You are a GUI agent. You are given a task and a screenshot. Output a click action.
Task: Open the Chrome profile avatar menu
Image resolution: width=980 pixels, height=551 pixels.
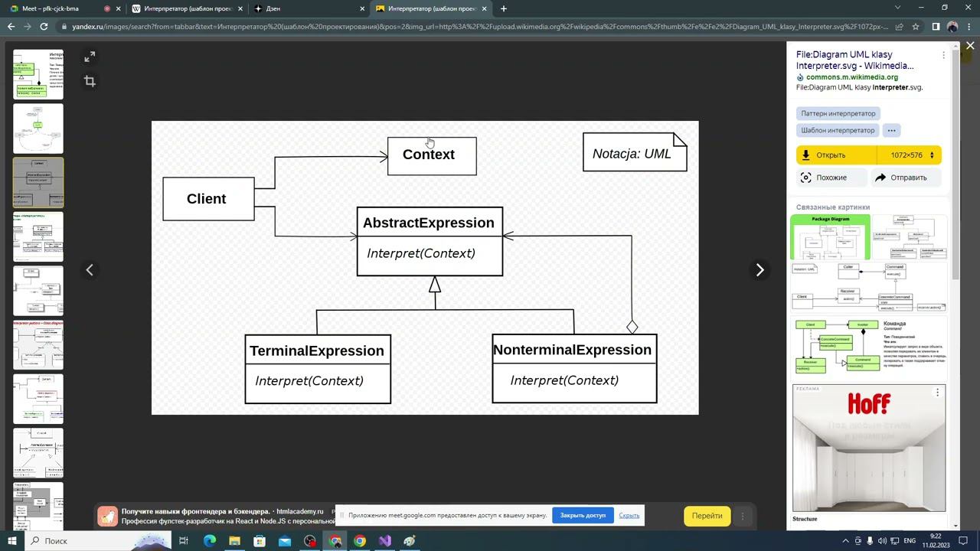pos(952,27)
